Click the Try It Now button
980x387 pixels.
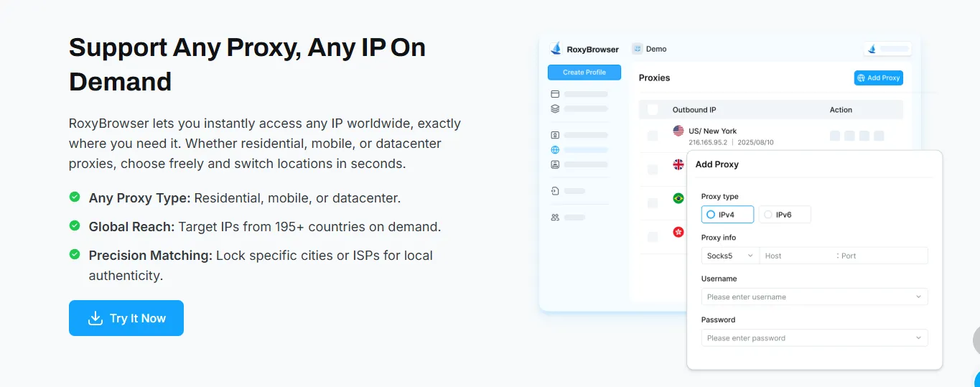point(126,318)
